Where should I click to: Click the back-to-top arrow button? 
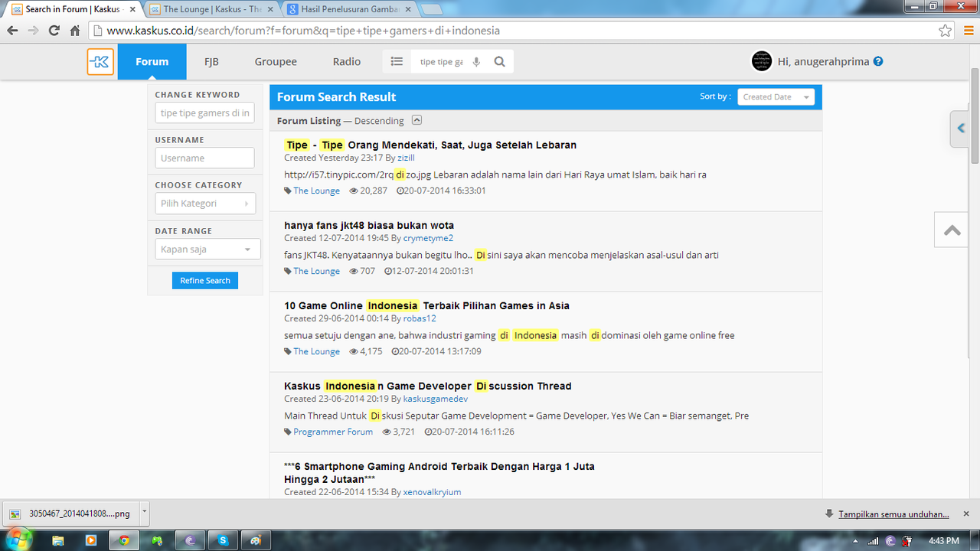(x=952, y=230)
